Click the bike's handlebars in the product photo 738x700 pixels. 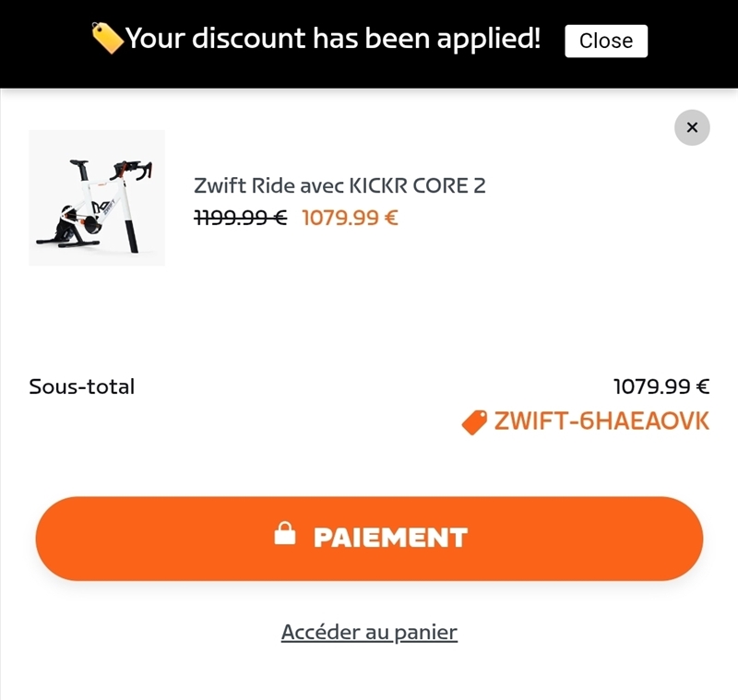coord(132,171)
